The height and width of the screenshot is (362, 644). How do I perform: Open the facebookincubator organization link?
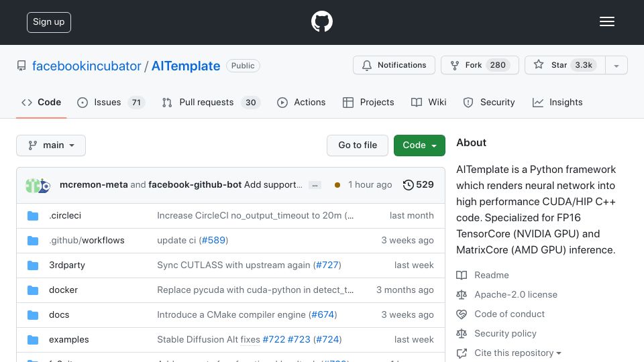click(87, 66)
